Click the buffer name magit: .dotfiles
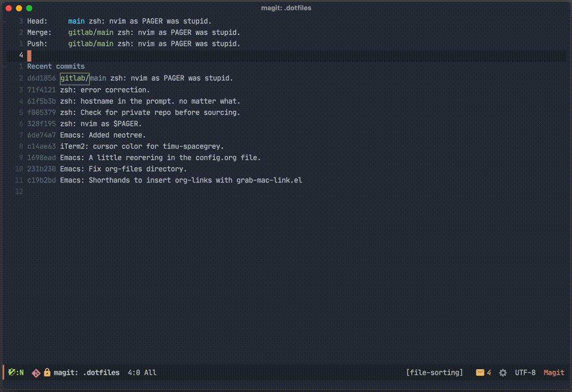The image size is (572, 392). pyautogui.click(x=86, y=373)
